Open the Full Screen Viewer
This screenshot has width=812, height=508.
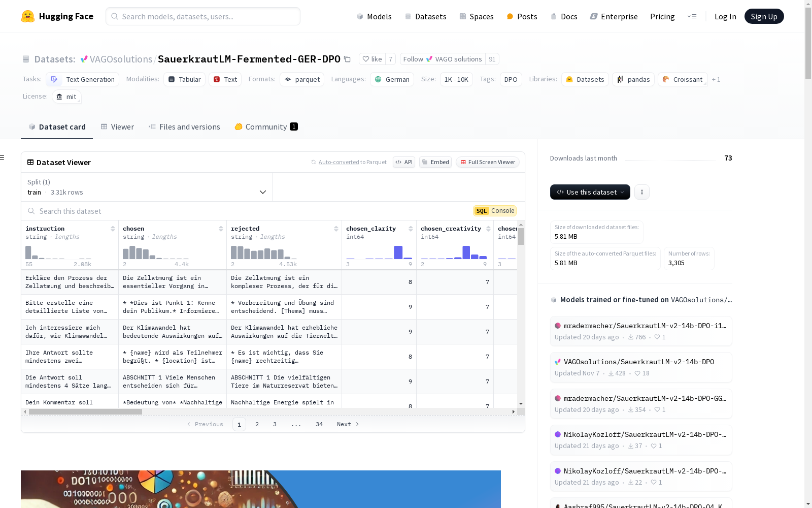tap(488, 162)
